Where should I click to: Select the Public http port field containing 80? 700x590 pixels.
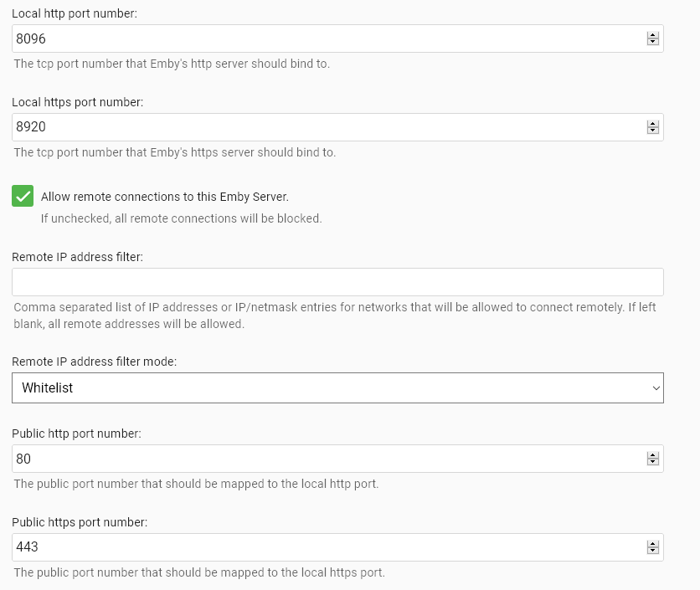pos(327,459)
